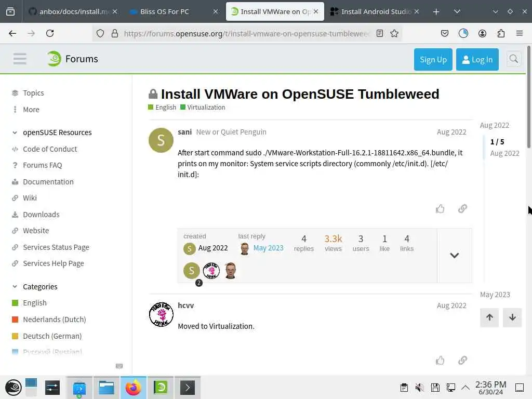Open tracking protection shield icon

coord(100,33)
